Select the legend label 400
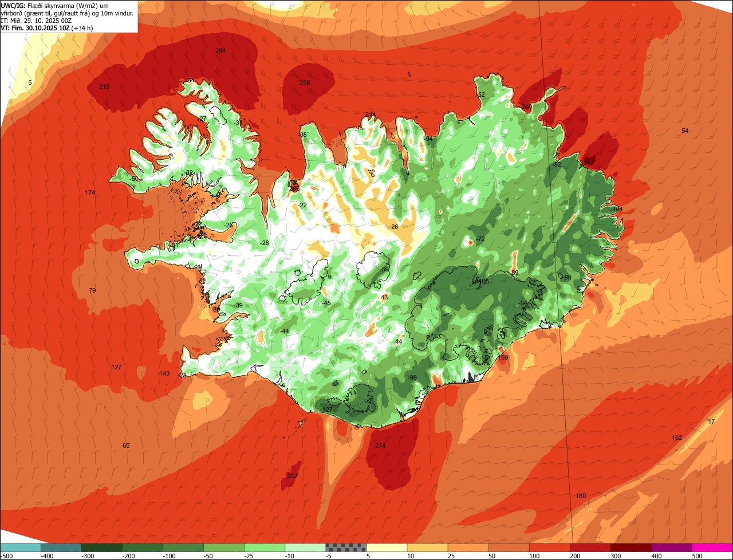 pyautogui.click(x=657, y=556)
